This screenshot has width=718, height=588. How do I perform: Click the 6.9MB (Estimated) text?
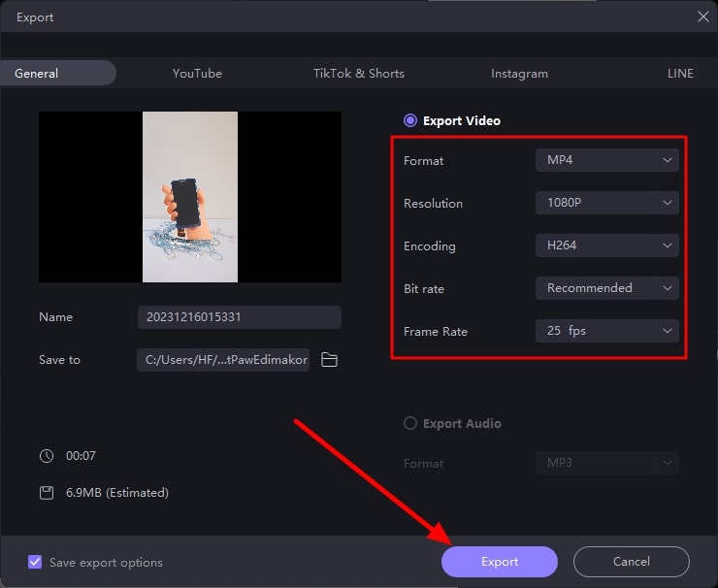pyautogui.click(x=117, y=493)
